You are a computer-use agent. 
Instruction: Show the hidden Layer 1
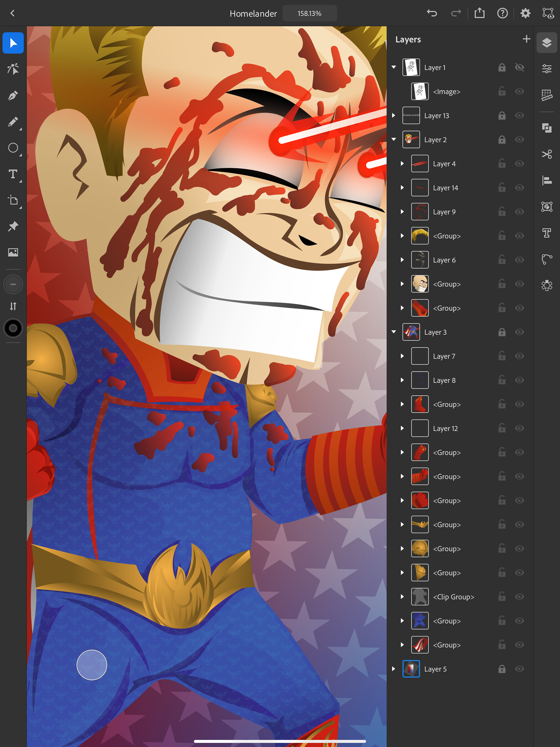pyautogui.click(x=519, y=68)
